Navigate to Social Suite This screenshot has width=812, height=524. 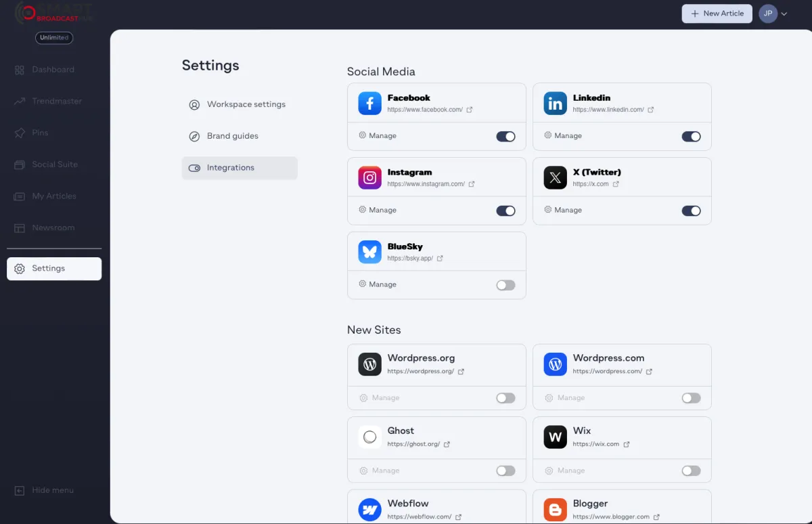(54, 165)
